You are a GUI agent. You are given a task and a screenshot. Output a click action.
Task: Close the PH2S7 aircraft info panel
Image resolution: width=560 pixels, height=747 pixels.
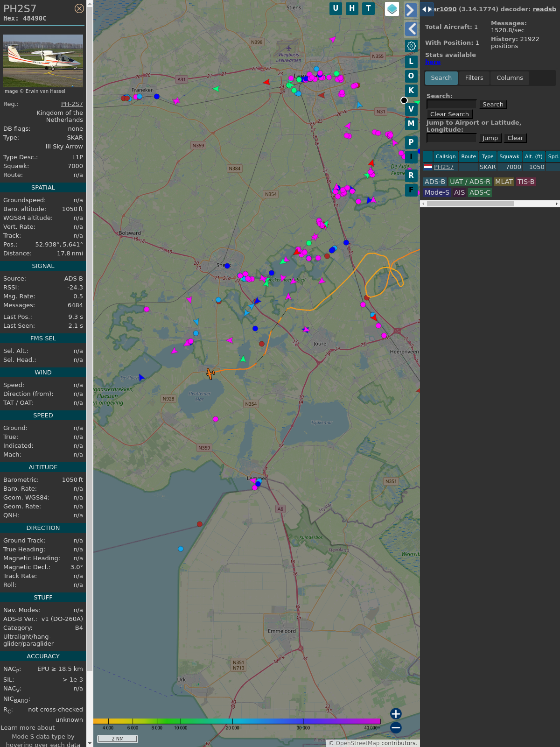point(79,8)
